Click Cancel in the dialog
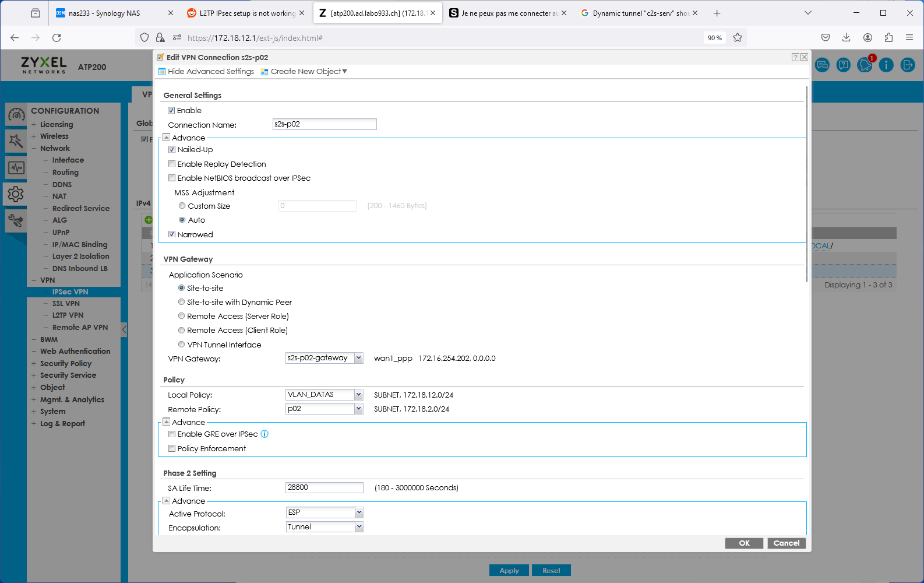 click(x=787, y=543)
